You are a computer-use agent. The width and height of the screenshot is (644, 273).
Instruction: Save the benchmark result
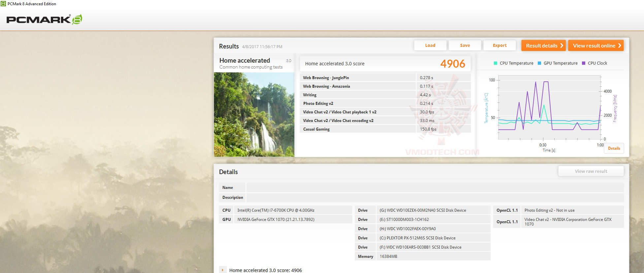pyautogui.click(x=465, y=45)
